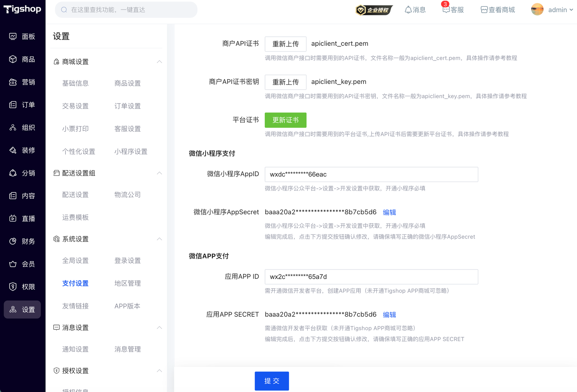Collapse the 系统设置 group
Screen dimensions: 577x392
coord(159,239)
